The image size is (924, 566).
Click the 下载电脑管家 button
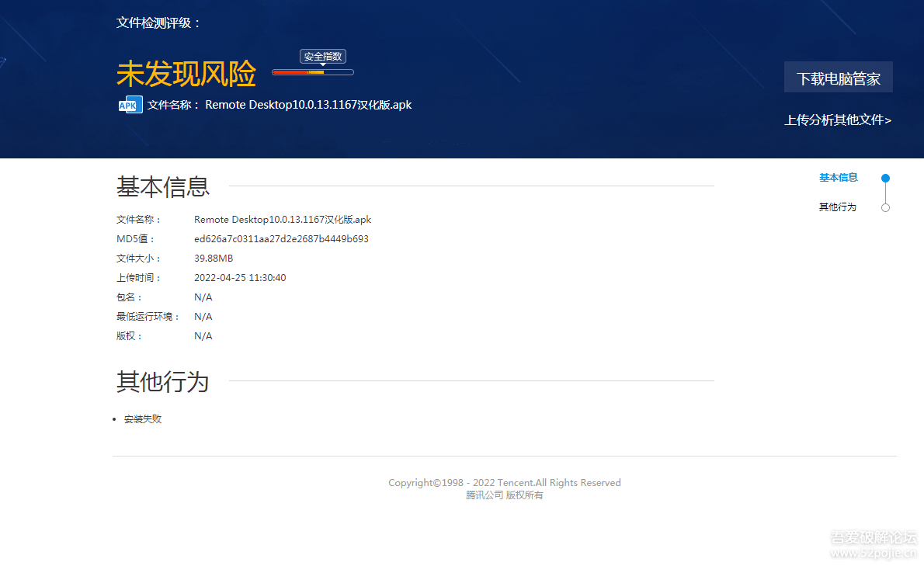[839, 77]
